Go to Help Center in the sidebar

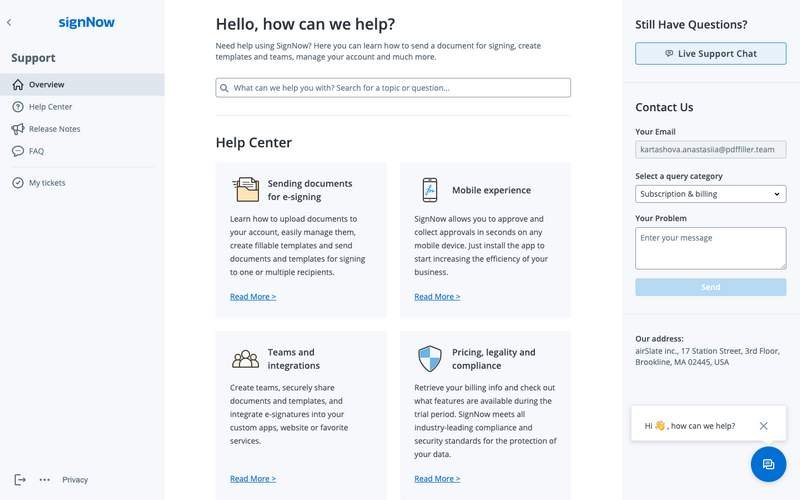click(x=50, y=107)
